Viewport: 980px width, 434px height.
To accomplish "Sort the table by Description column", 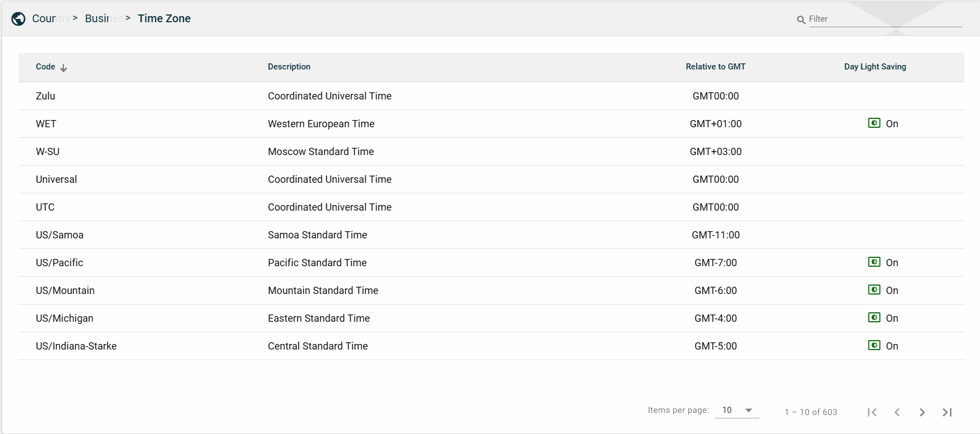I will pos(289,67).
